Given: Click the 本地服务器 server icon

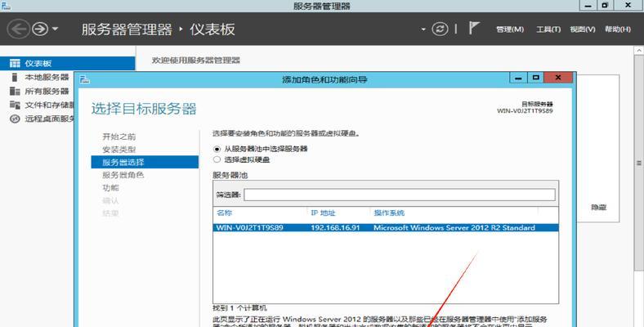Looking at the screenshot, I should [x=15, y=77].
